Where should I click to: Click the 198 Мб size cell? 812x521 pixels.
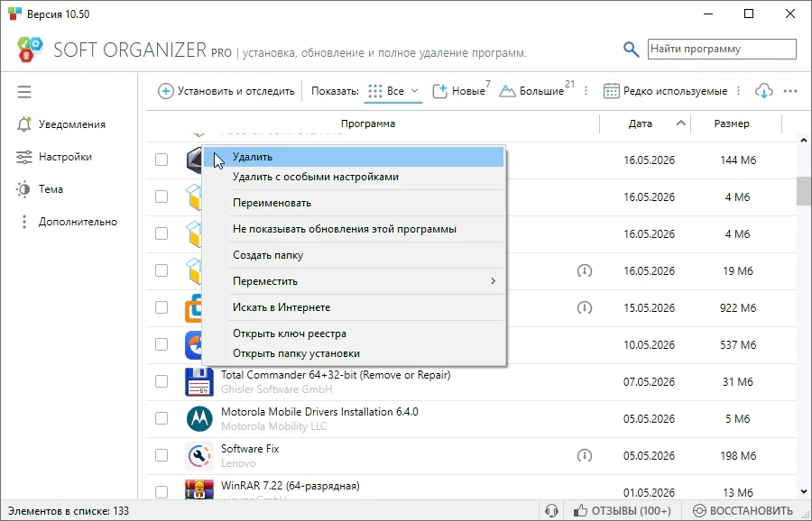click(737, 456)
